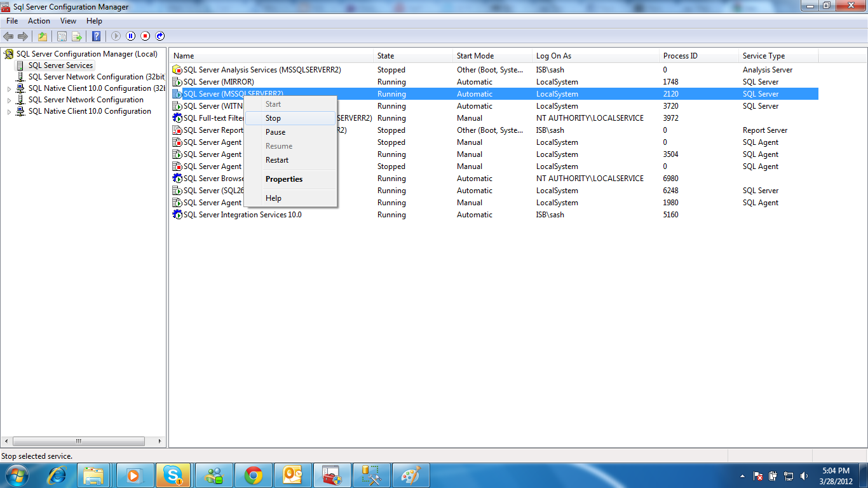The width and height of the screenshot is (868, 488).
Task: Open Help using the question mark toolbar icon
Action: click(96, 36)
